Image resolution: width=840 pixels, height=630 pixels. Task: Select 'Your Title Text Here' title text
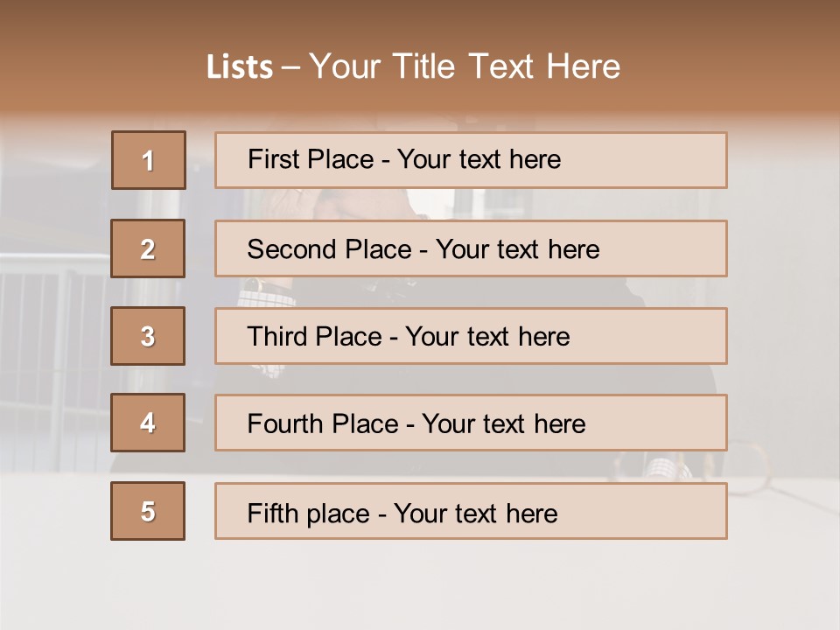click(x=465, y=67)
